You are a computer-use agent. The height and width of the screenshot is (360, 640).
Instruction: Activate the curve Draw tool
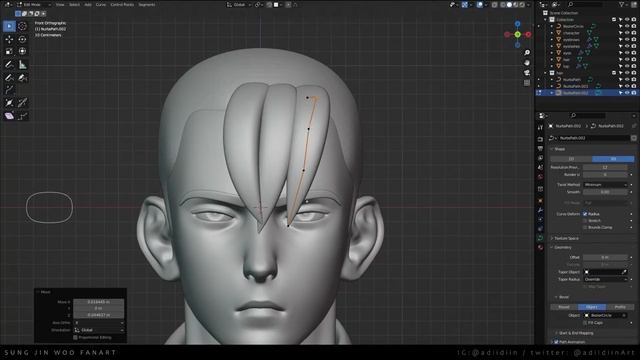click(x=9, y=78)
